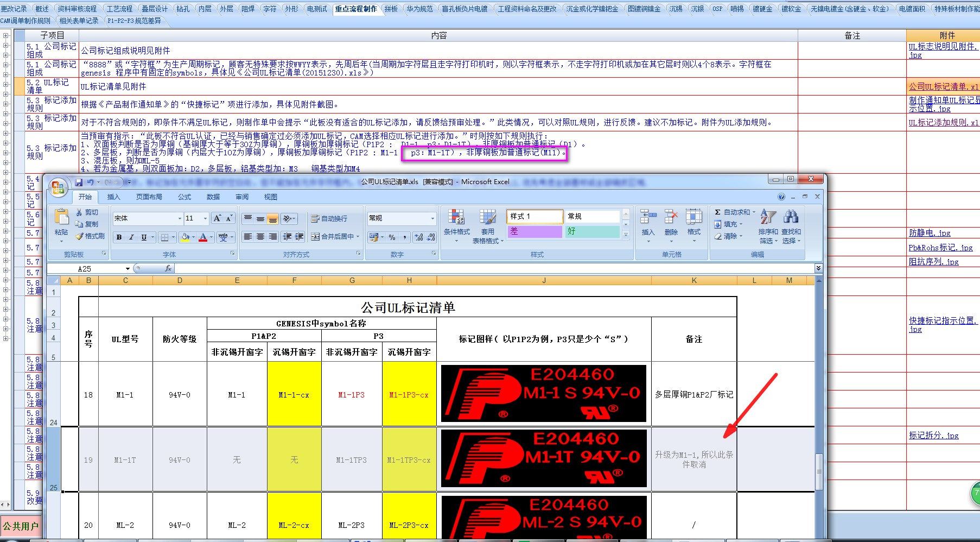Screen dimensions: 980x542
Task: Open Format as Table (套用表格格式)
Action: coord(487,225)
